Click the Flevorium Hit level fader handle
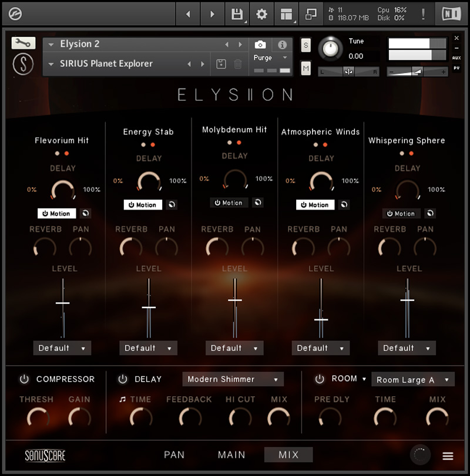The image size is (470, 476). 63,303
